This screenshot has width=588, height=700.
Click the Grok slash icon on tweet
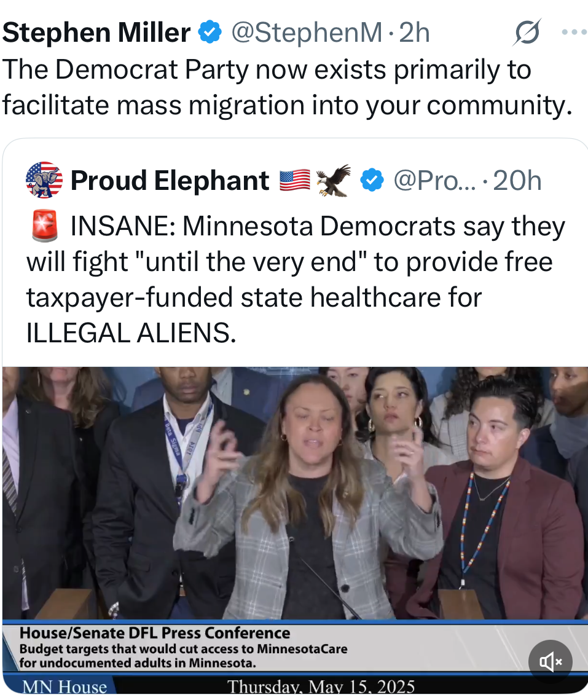(x=527, y=32)
